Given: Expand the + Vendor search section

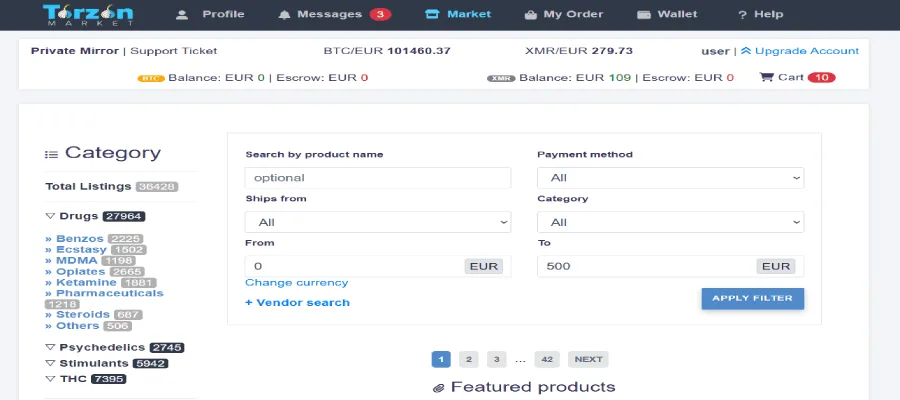Looking at the screenshot, I should point(297,302).
